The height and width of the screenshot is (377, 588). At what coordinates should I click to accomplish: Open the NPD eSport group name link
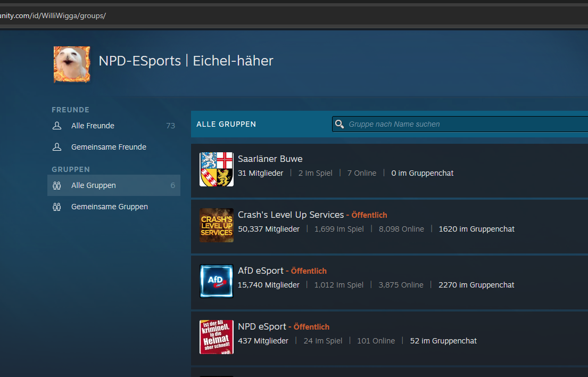coord(262,326)
